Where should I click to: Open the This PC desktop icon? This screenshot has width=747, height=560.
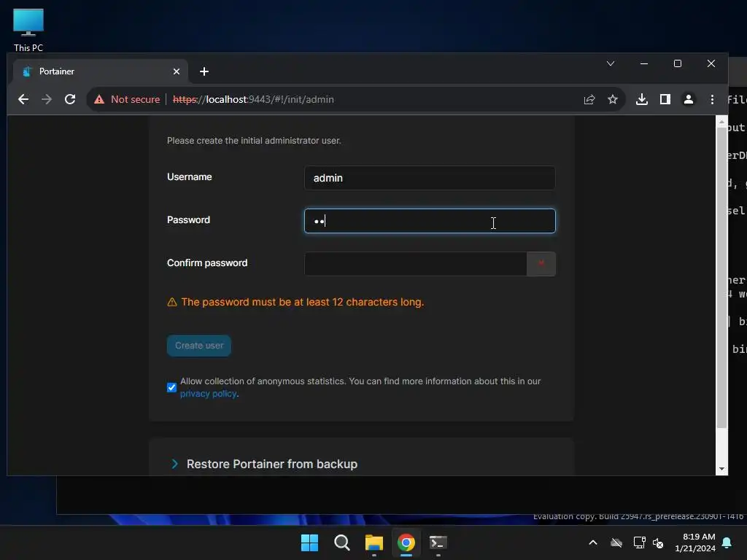pyautogui.click(x=28, y=29)
